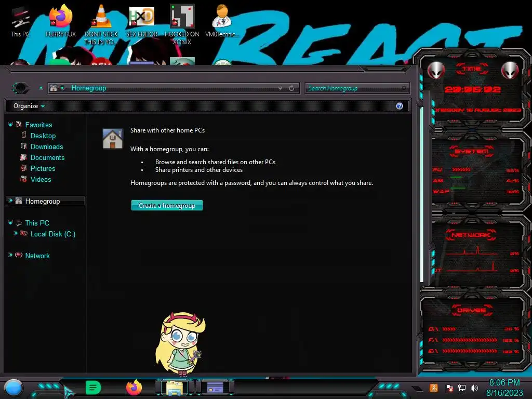
Task: Open the This PC desktop icon
Action: tap(20, 21)
